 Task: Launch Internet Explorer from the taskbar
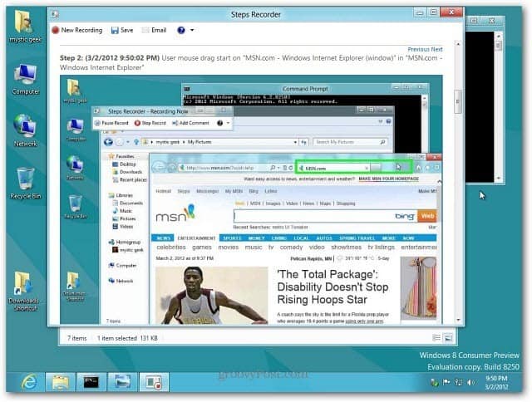point(29,382)
